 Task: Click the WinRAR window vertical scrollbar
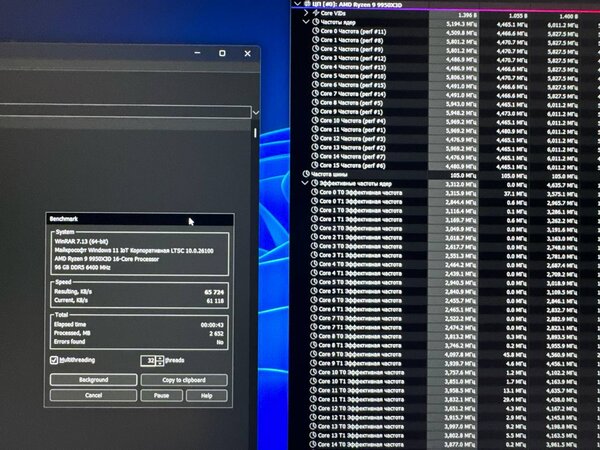click(255, 132)
